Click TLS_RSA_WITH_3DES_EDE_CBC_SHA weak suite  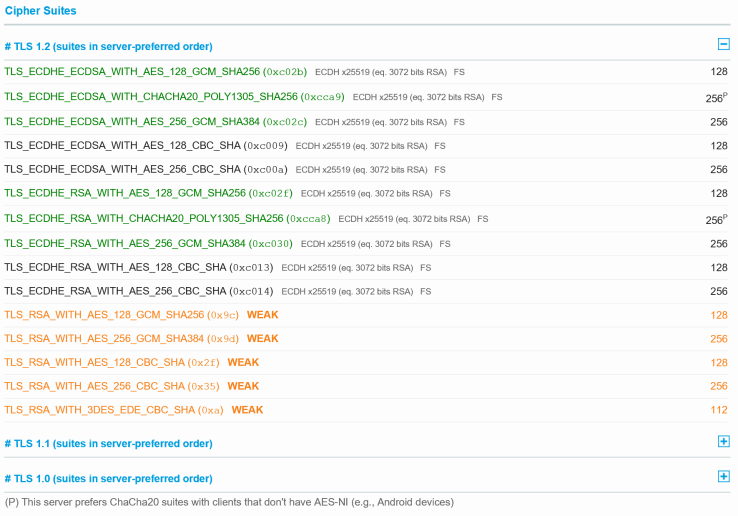[x=100, y=410]
